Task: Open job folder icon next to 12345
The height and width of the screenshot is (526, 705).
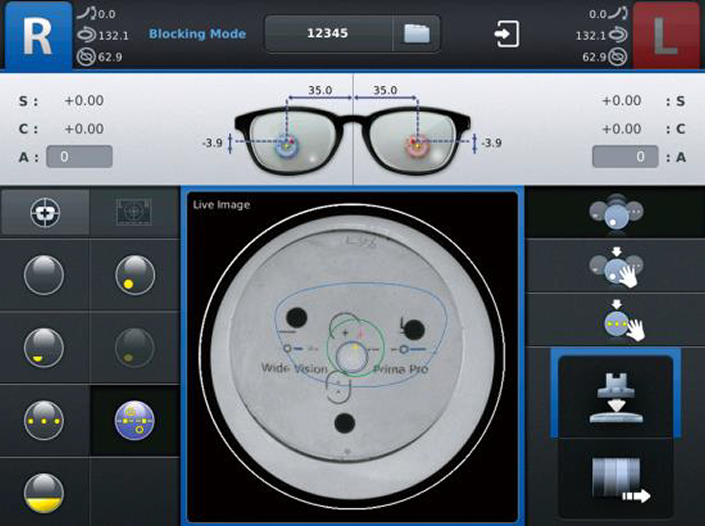Action: (416, 34)
